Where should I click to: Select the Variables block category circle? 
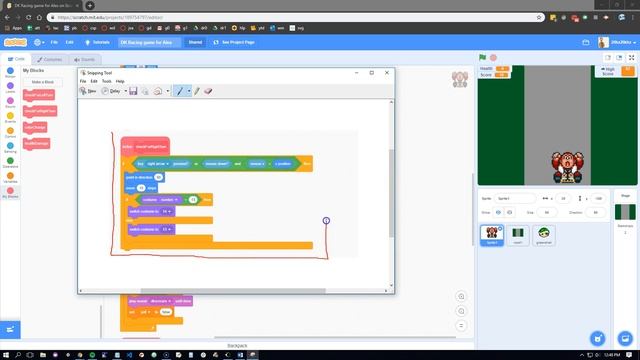click(10, 176)
